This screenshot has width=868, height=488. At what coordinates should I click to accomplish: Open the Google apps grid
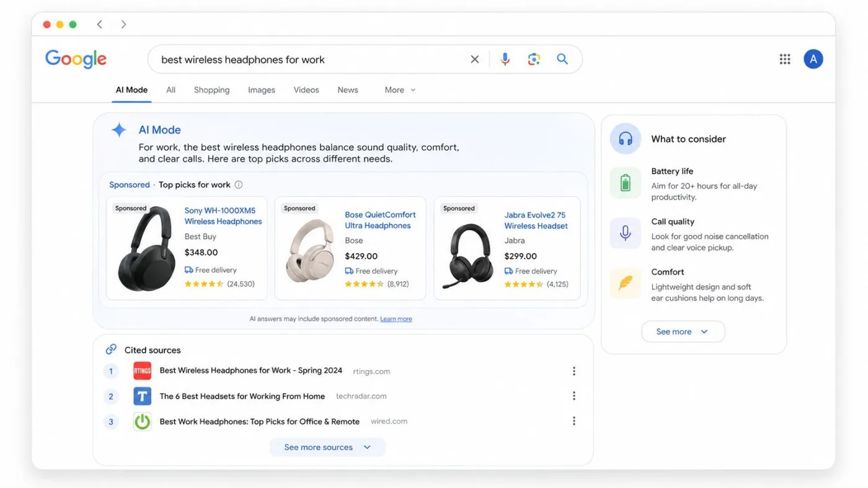(x=785, y=59)
